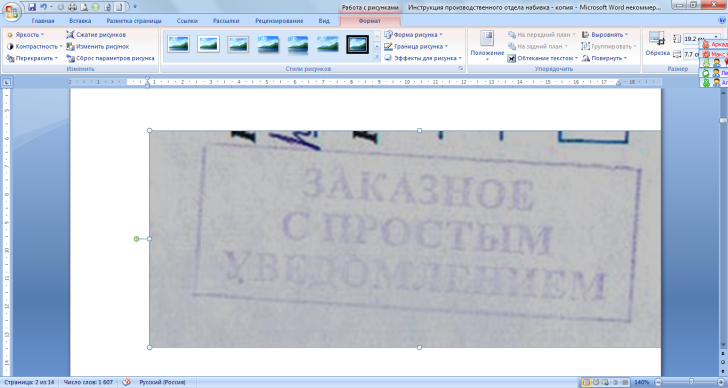Open Граница рисунка border dropdown
728x388 pixels.
[416, 46]
